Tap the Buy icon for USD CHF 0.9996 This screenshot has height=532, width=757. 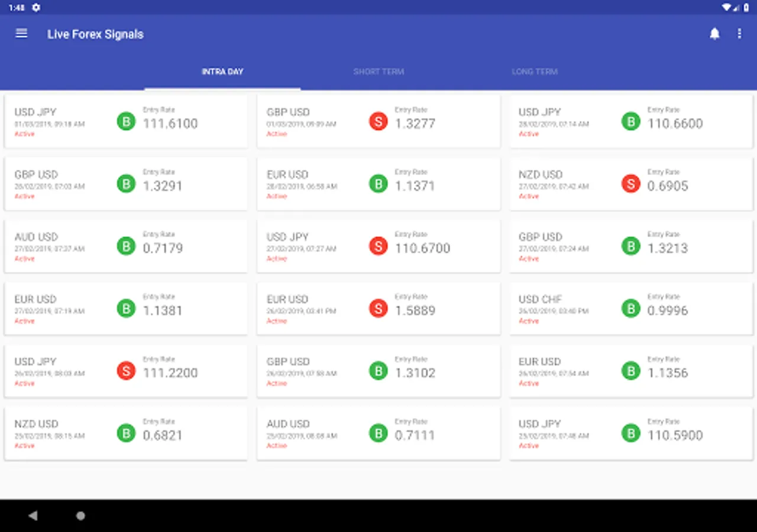631,309
